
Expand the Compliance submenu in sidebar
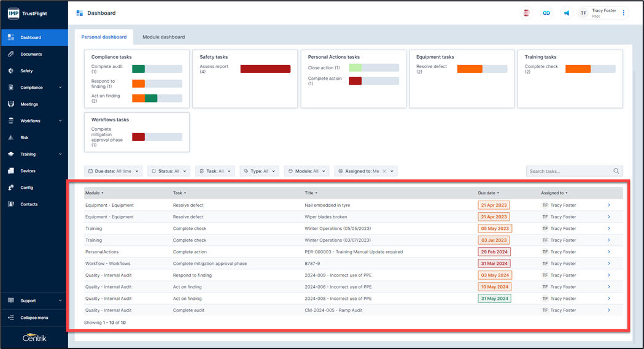pyautogui.click(x=60, y=88)
